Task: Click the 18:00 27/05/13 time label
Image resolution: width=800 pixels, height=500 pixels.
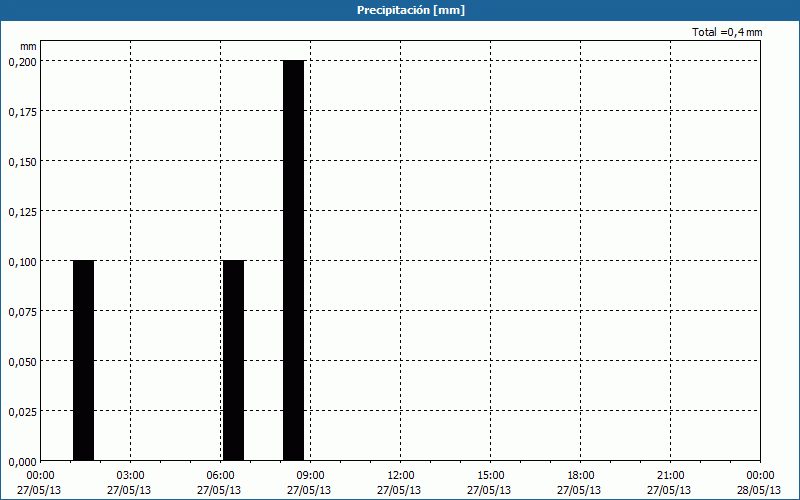Action: (579, 483)
